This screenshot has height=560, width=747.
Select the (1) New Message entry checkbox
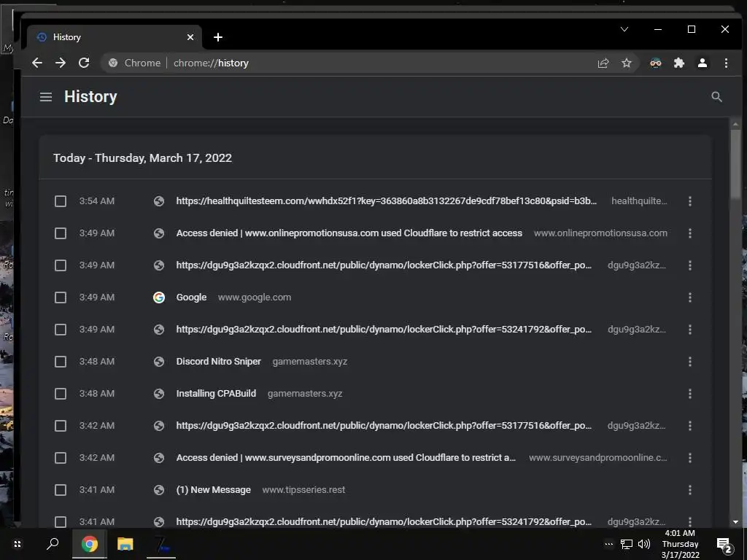pyautogui.click(x=61, y=490)
